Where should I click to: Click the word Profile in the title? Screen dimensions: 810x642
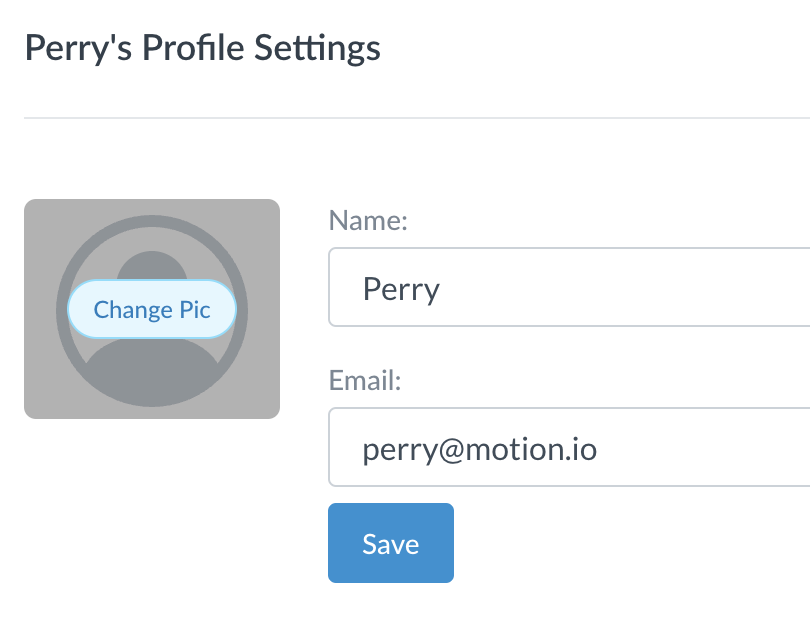click(x=193, y=48)
